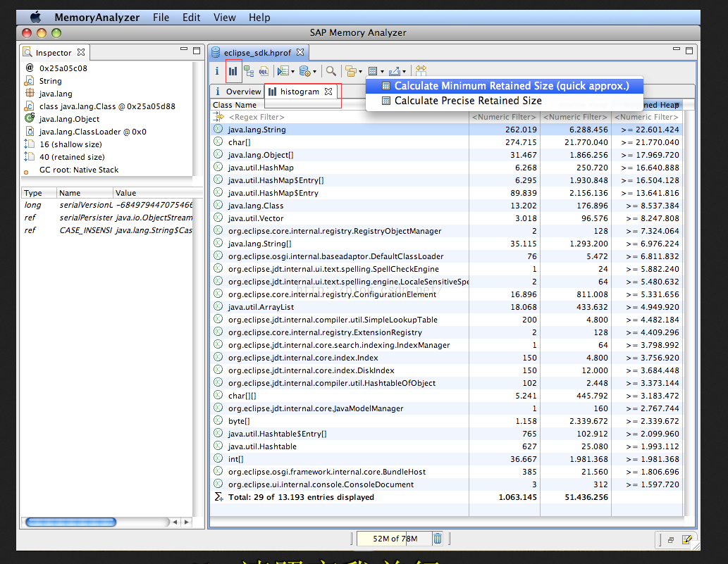This screenshot has width=728, height=564.
Task: Switch to the Overview tab
Action: point(237,92)
